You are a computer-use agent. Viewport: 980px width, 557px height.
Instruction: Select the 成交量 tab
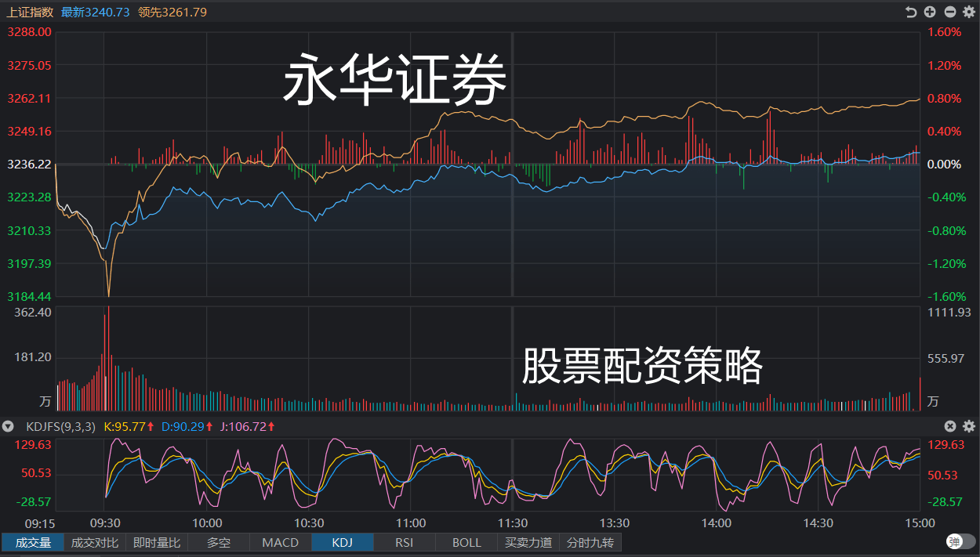point(34,542)
